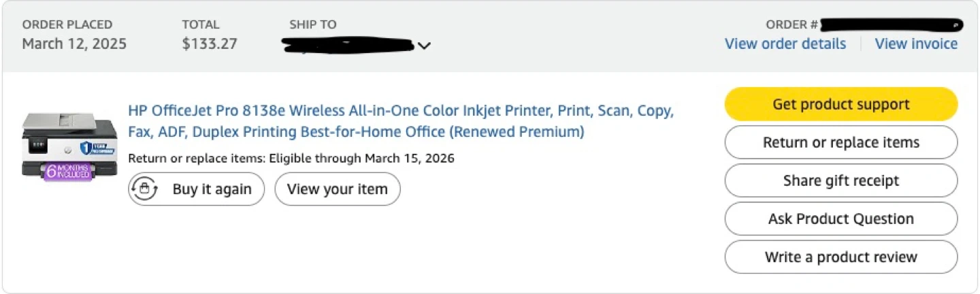Click Ask Product Question button

click(841, 218)
